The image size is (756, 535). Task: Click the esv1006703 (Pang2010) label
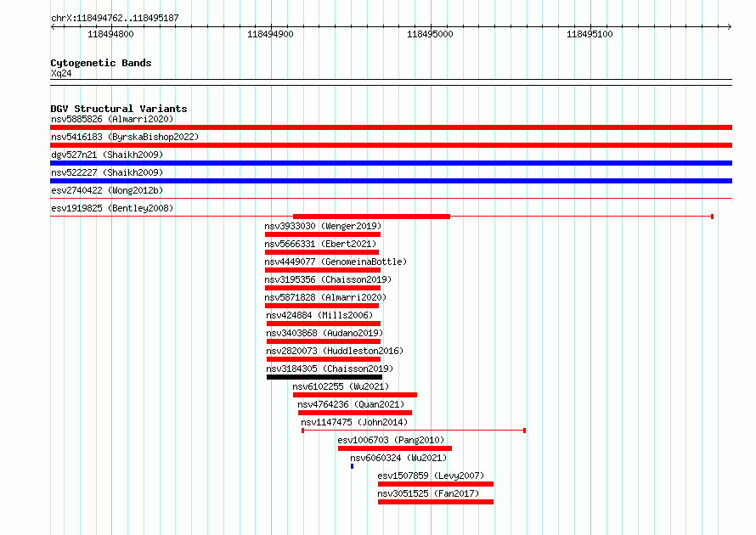click(391, 440)
